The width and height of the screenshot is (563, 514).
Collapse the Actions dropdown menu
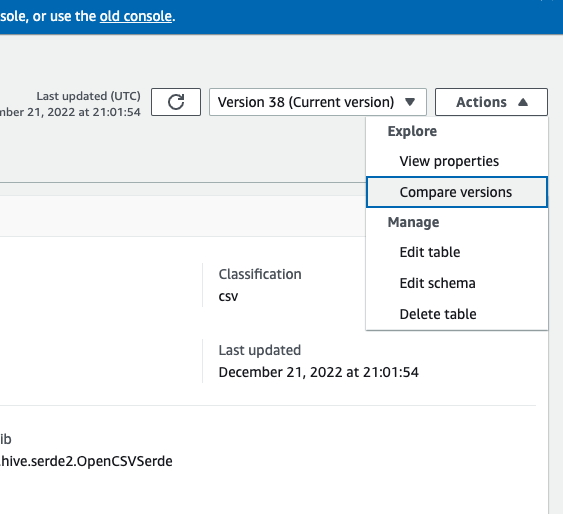coord(491,102)
